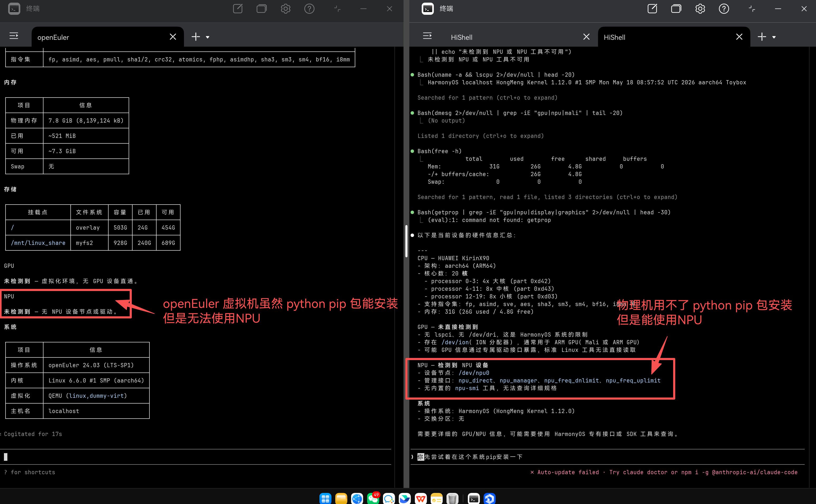Click the Terminal icon in the dock
Image resolution: width=816 pixels, height=504 pixels.
click(474, 498)
